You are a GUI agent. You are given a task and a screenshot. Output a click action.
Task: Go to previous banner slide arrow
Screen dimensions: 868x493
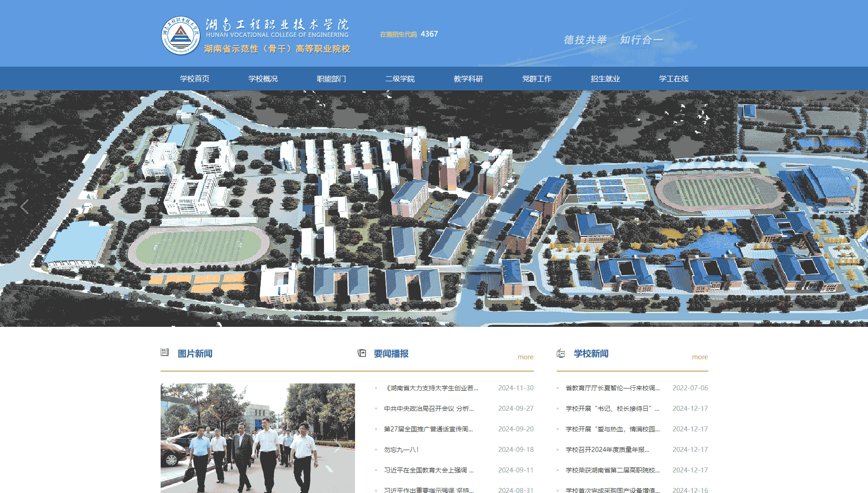(x=25, y=206)
